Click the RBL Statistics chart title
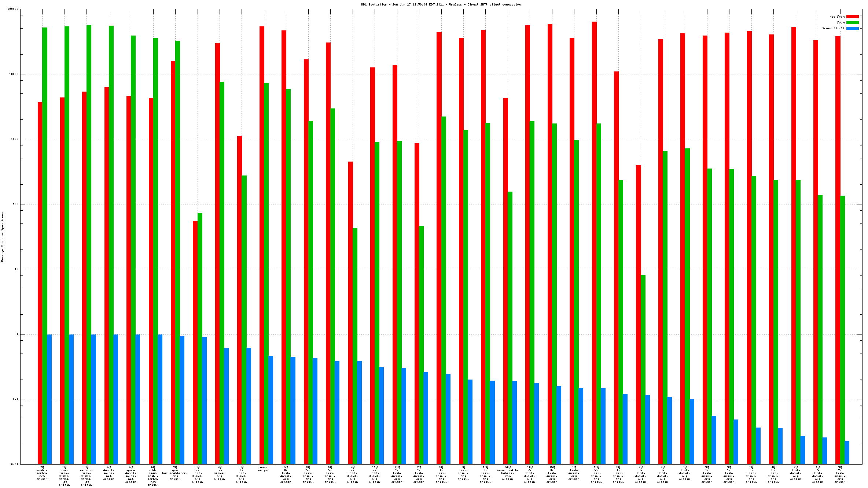868x488 pixels. (441, 4)
